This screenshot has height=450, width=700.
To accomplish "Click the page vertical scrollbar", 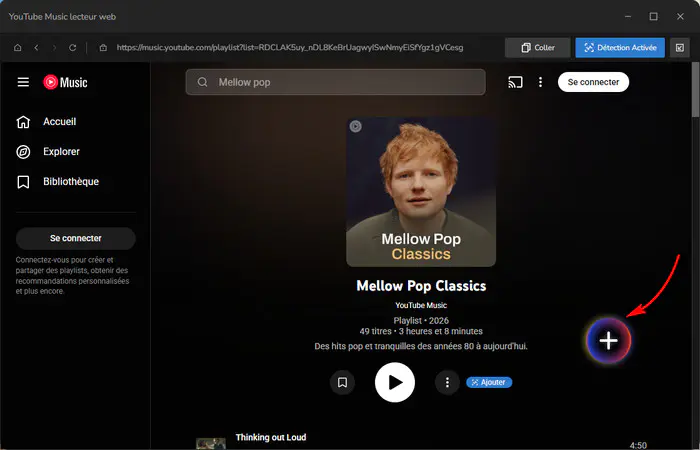I will (695, 89).
